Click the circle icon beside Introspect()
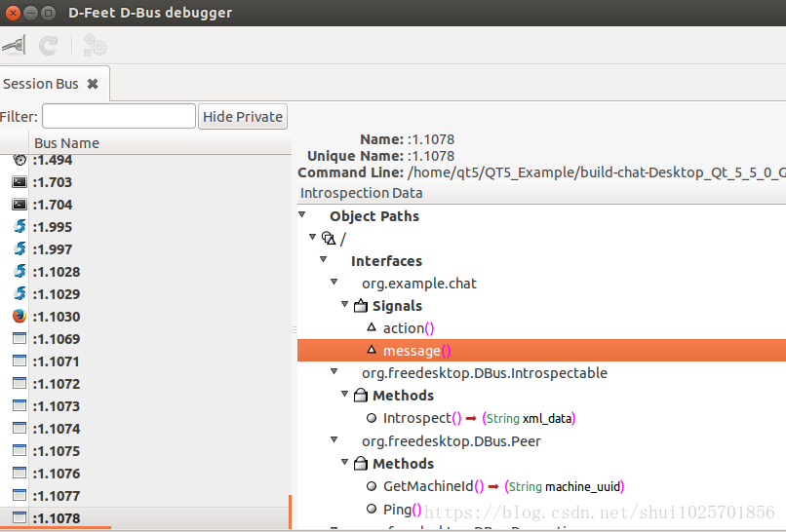 pos(372,418)
